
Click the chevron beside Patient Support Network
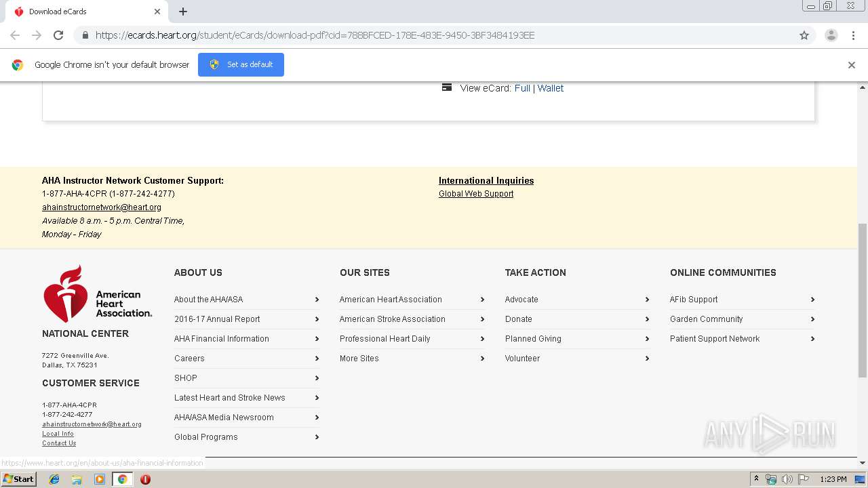coord(812,339)
